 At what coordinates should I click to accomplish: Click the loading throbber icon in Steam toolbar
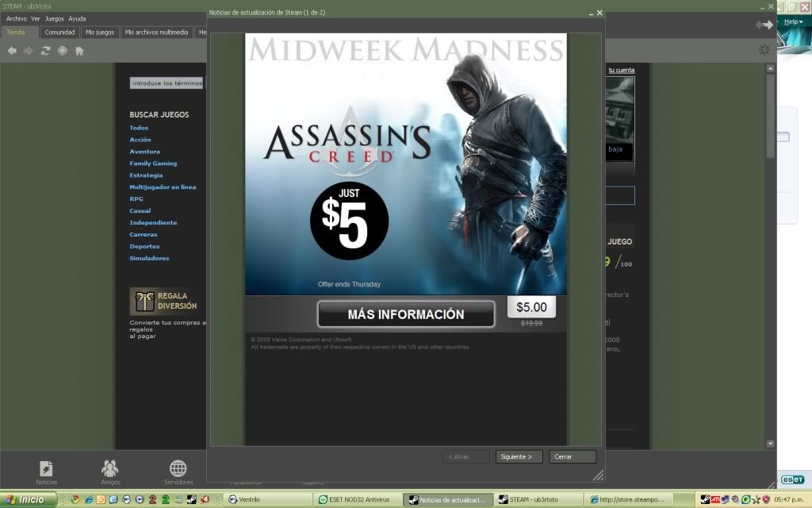tap(764, 50)
